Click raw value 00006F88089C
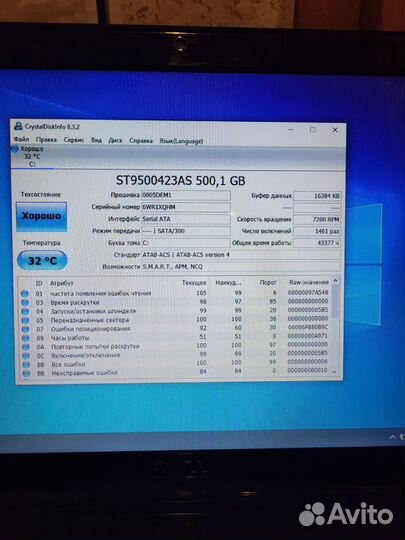 pyautogui.click(x=308, y=327)
